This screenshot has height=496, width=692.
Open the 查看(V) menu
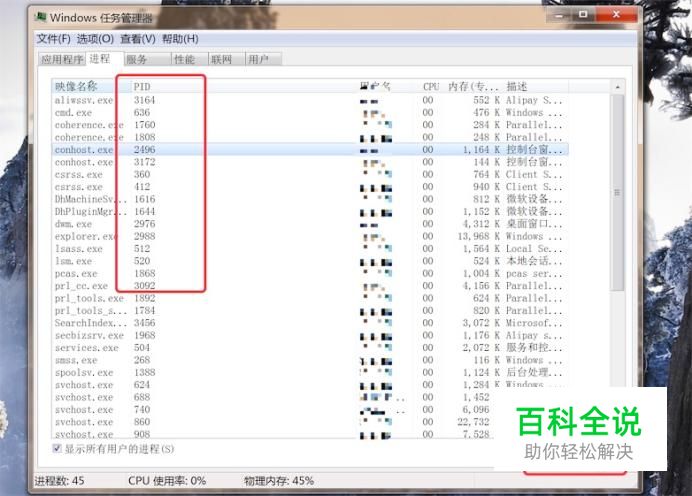[138, 39]
